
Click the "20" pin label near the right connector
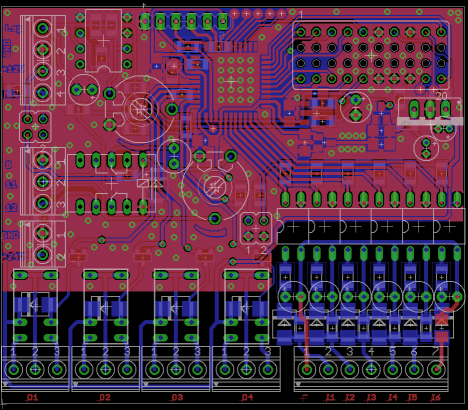441,96
